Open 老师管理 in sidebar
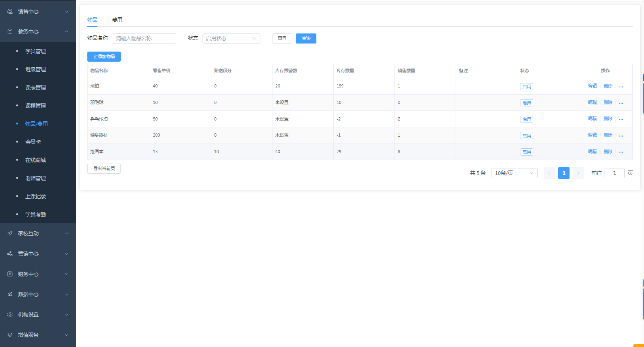The height and width of the screenshot is (347, 644). pos(35,178)
